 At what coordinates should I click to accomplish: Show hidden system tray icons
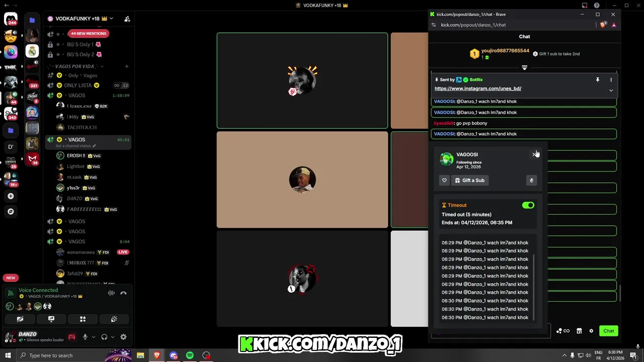click(564, 355)
